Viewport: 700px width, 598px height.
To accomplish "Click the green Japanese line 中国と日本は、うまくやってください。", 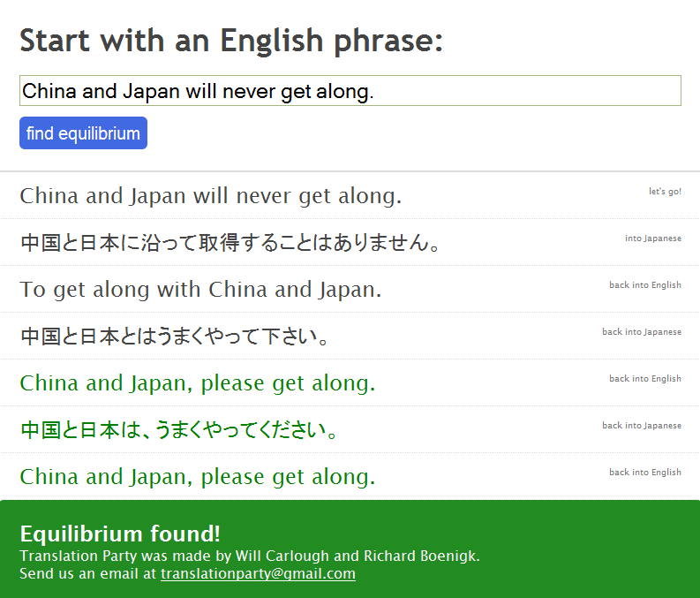I will 179,430.
